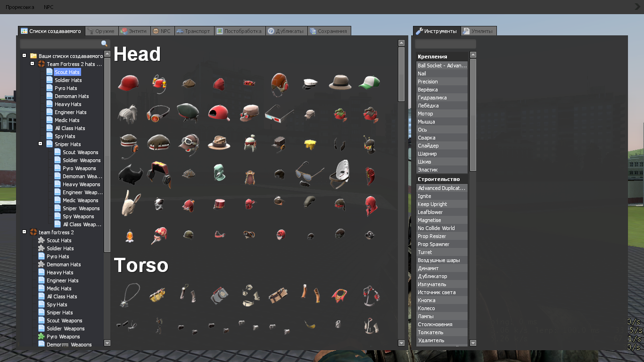The height and width of the screenshot is (362, 644).
Task: Collapse the Строительство tool category
Action: pos(442,179)
